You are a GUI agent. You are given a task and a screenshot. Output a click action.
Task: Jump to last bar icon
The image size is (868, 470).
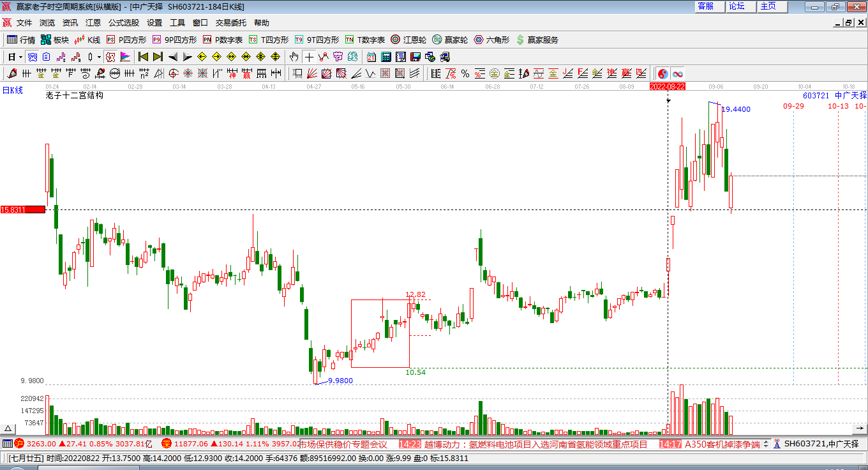tap(158, 57)
